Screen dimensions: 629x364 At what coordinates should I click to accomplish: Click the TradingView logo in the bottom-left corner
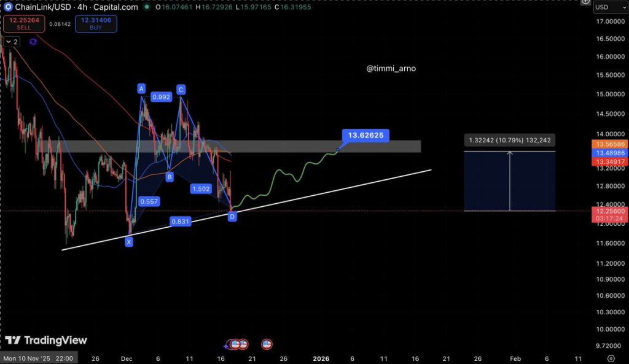[46, 340]
